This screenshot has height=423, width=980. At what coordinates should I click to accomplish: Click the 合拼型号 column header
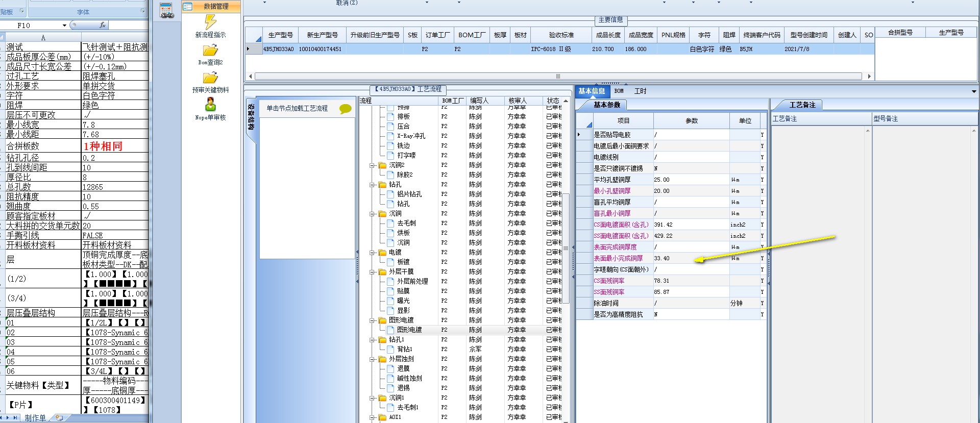[x=900, y=33]
